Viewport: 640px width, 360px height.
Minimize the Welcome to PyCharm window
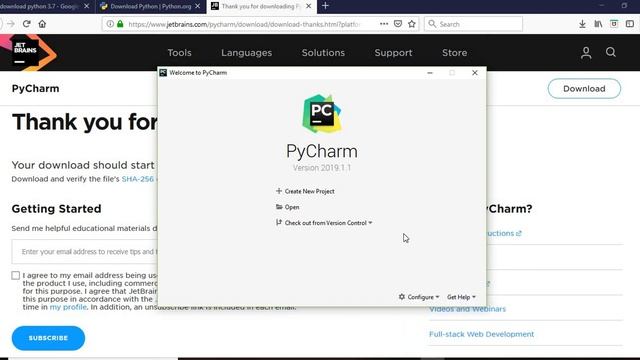point(430,73)
